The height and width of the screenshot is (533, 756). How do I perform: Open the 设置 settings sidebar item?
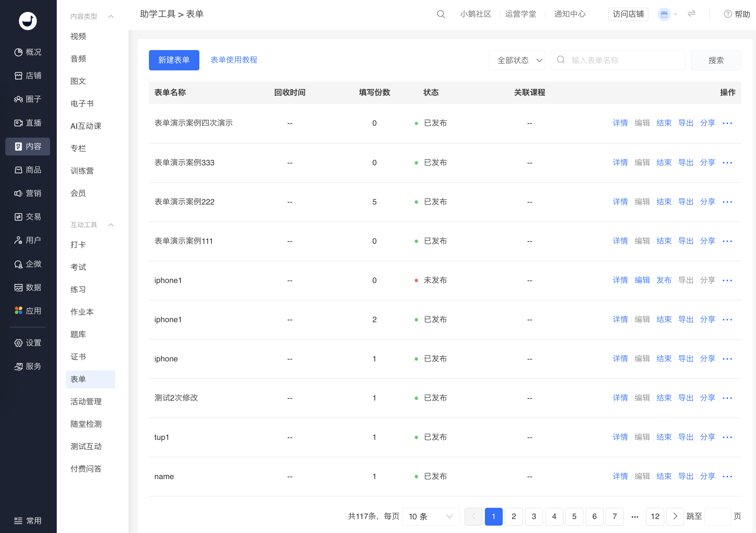(x=28, y=343)
